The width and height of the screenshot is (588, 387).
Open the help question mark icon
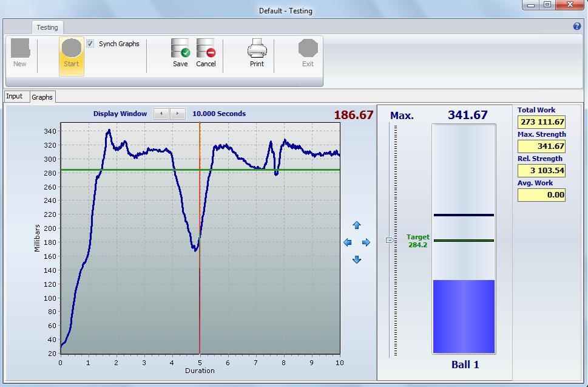click(x=577, y=27)
